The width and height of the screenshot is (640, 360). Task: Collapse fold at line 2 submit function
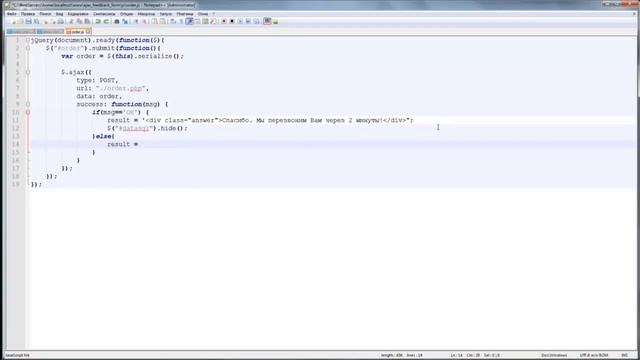(28, 48)
